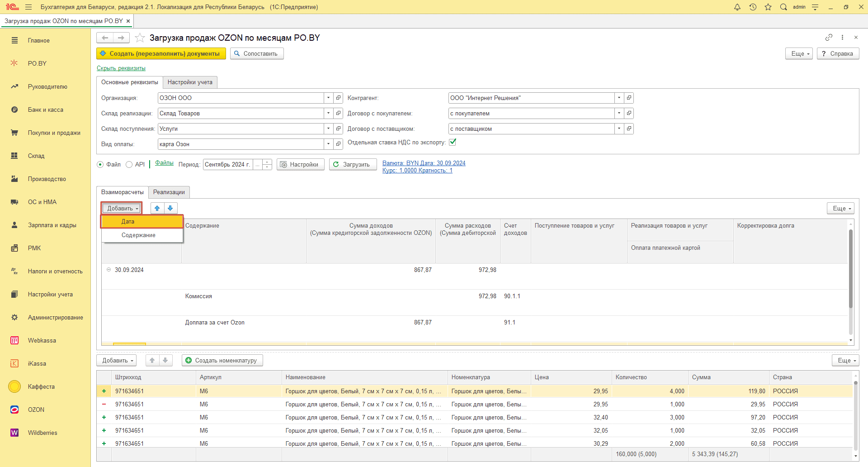Click Создать номенклатуру button
Screen dimensions: 868x467
point(222,361)
